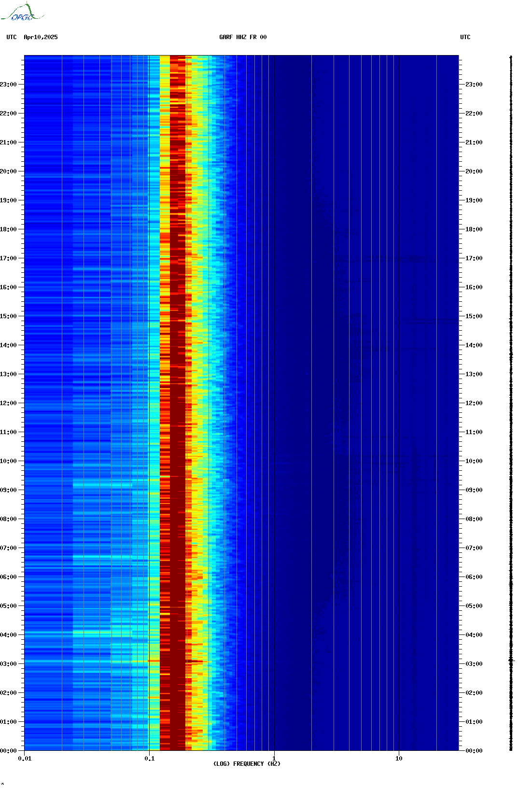The image size is (532, 789).
Task: Click the left 19:00 time label
Action: (x=8, y=200)
